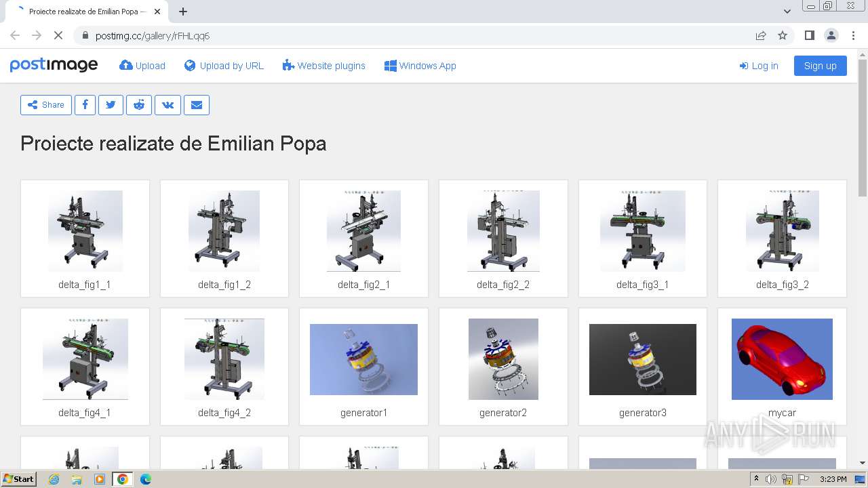The height and width of the screenshot is (488, 868).
Task: Open Chrome profile icon
Action: [x=831, y=35]
